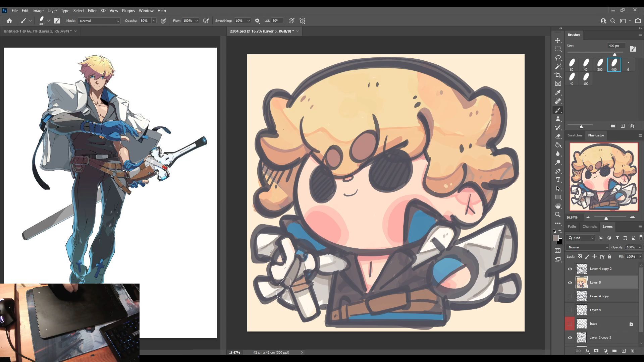Toggle pressure for opacity icon

point(163,21)
